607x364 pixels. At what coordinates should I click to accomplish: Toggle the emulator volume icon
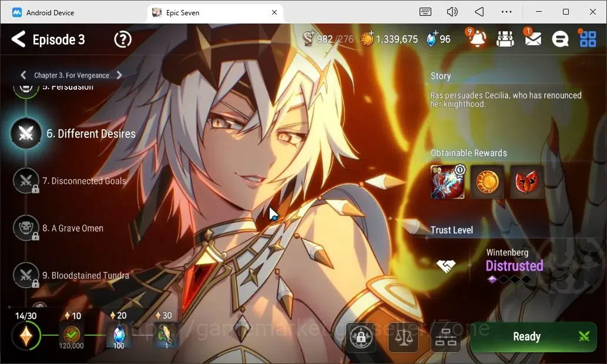point(452,12)
